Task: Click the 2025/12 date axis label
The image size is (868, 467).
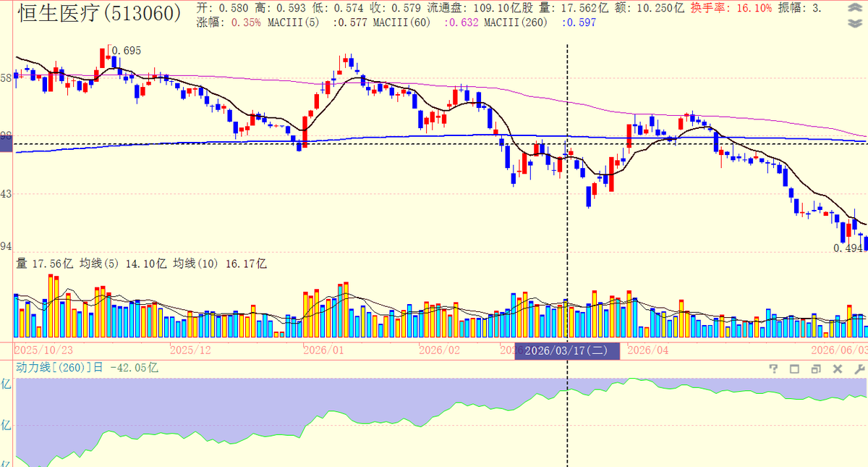Action: 190,350
